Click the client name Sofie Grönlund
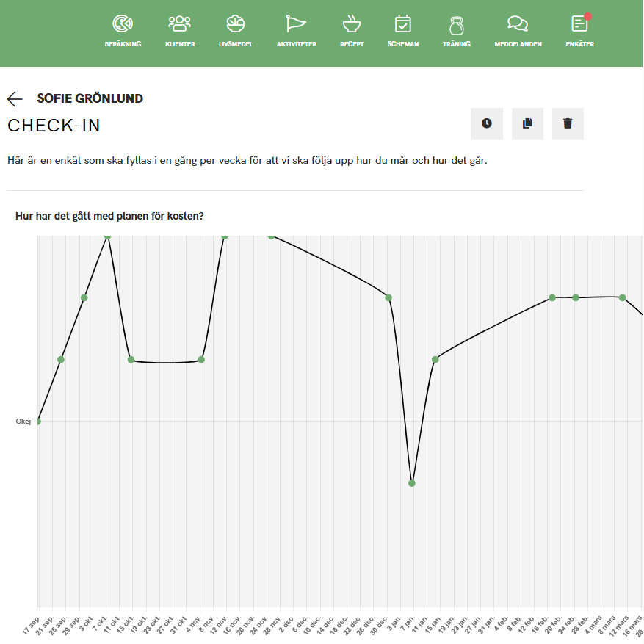Viewport: 644px width, 644px height. 90,98
